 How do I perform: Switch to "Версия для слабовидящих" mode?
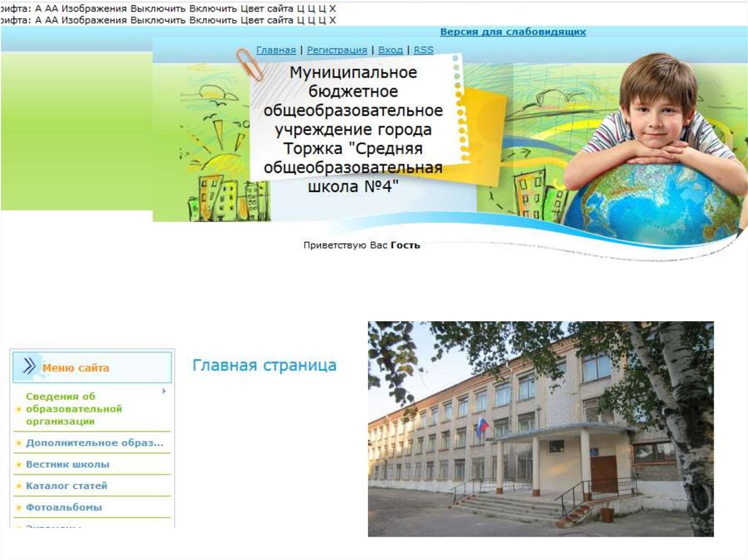(513, 32)
